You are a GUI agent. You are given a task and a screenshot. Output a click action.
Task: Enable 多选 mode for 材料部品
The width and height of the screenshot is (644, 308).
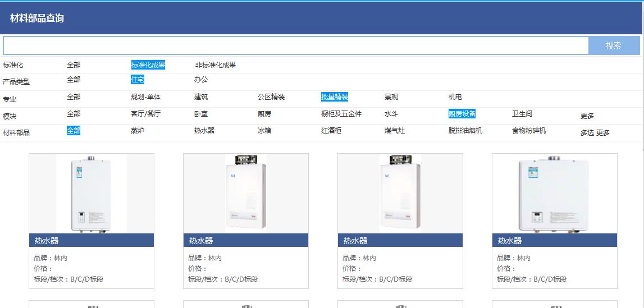[587, 133]
